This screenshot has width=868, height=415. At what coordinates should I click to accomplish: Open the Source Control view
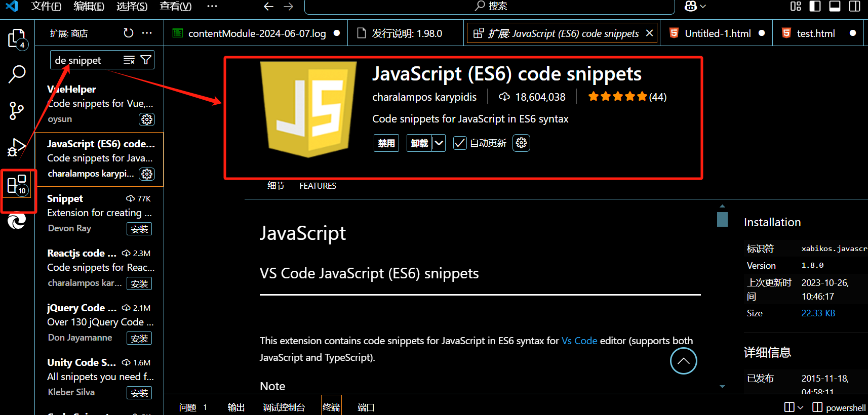(x=17, y=111)
